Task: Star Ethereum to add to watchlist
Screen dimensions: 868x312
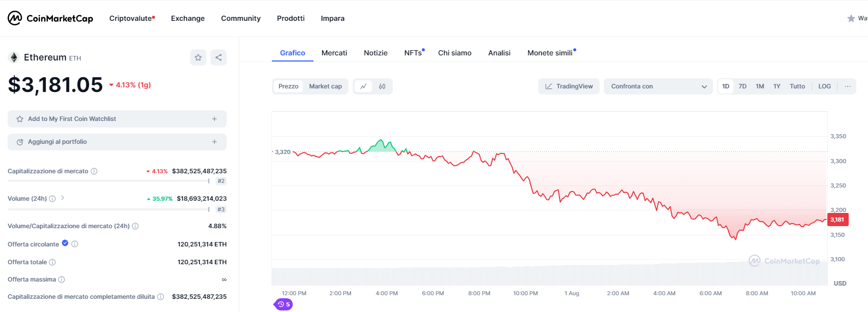Action: (198, 57)
